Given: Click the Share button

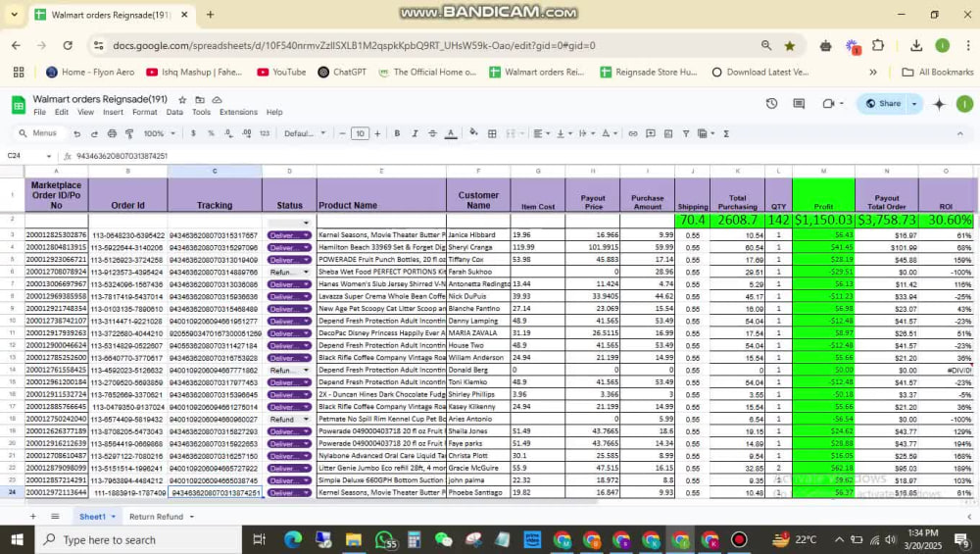Looking at the screenshot, I should click(x=884, y=104).
